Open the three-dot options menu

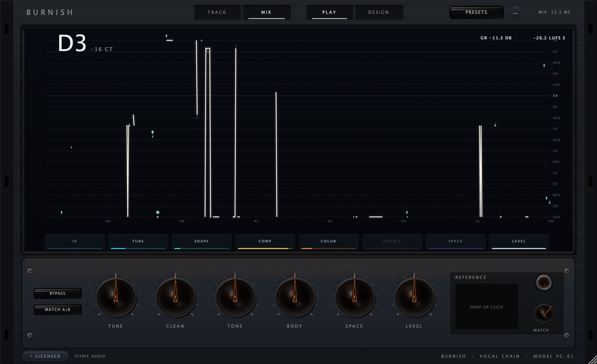tap(515, 12)
